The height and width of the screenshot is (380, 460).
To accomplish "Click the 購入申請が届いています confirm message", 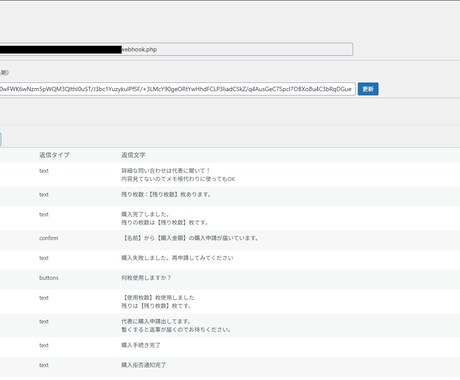I will [x=190, y=238].
